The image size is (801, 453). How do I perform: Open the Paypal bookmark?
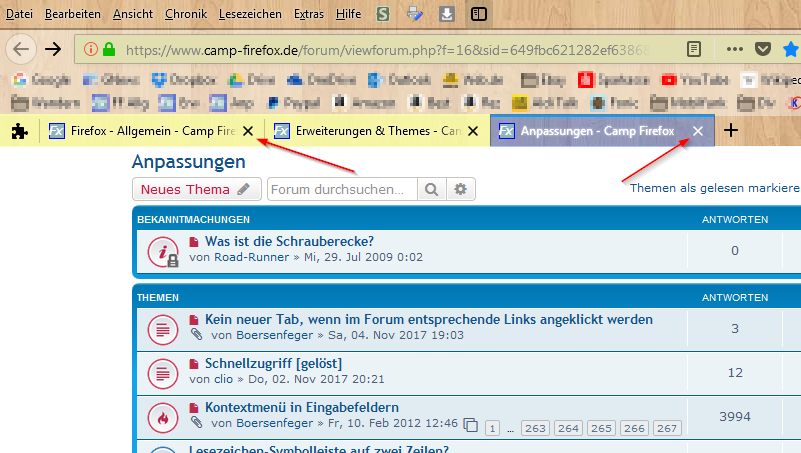pos(294,103)
